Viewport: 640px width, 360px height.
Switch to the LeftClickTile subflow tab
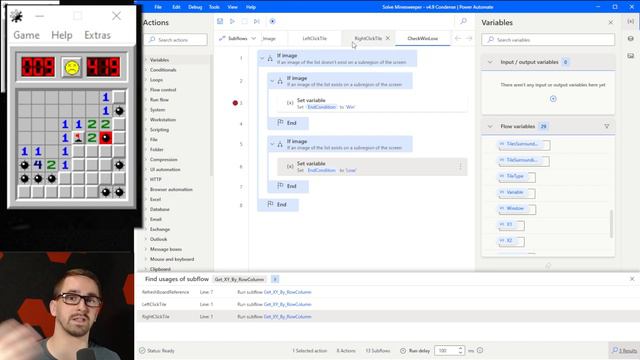(314, 38)
